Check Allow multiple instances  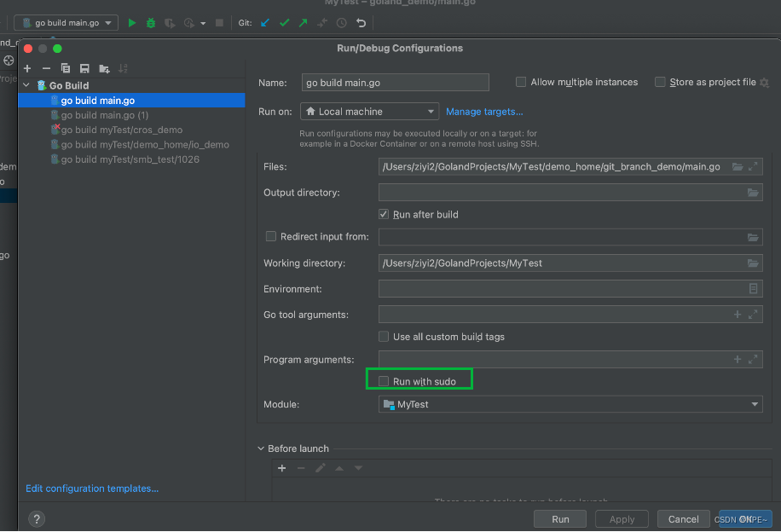[521, 82]
